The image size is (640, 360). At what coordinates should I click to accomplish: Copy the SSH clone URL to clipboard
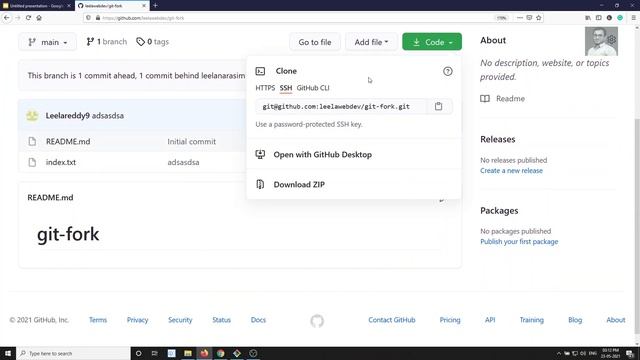[x=438, y=106]
